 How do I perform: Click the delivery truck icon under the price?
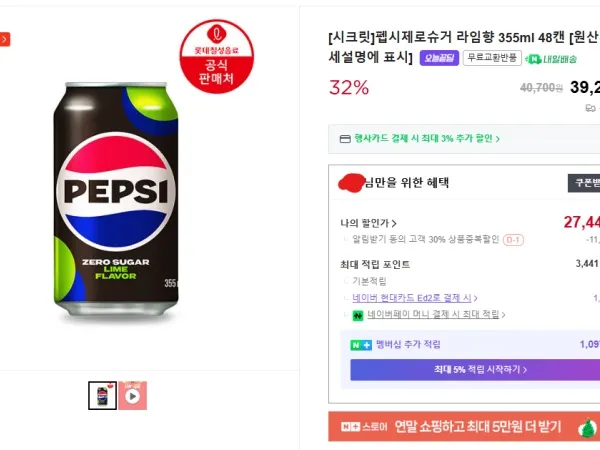pos(591,108)
